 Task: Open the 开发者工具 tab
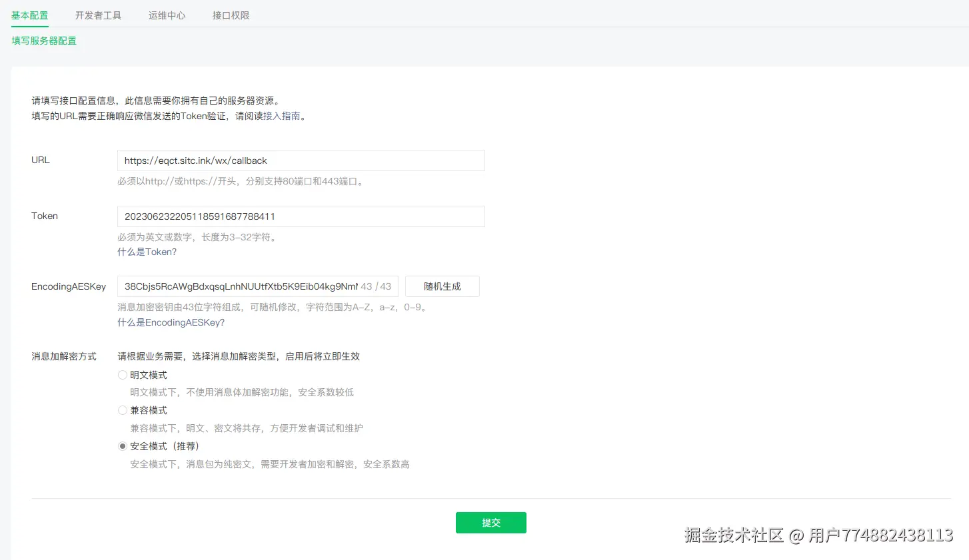98,15
